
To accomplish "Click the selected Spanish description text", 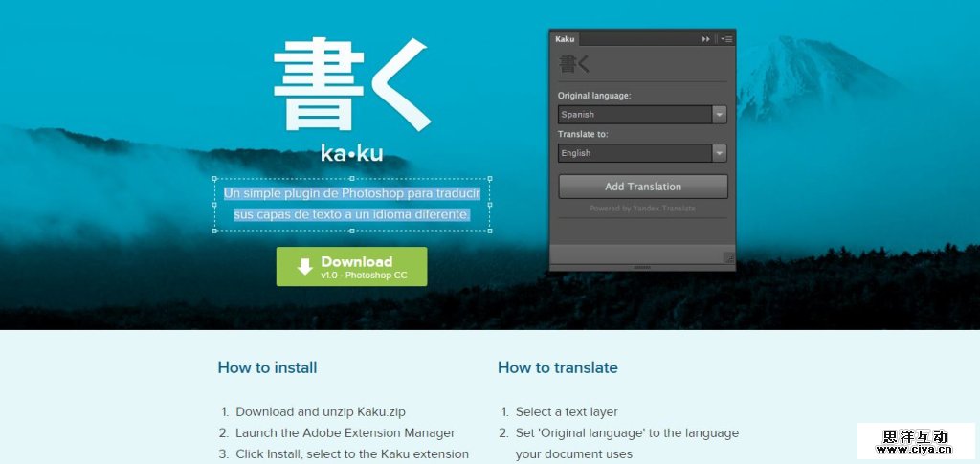I will [x=351, y=204].
